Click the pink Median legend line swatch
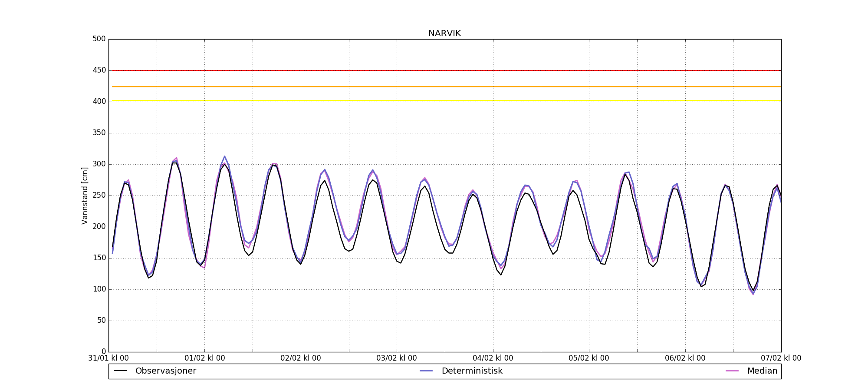The width and height of the screenshot is (868, 391). (x=732, y=371)
